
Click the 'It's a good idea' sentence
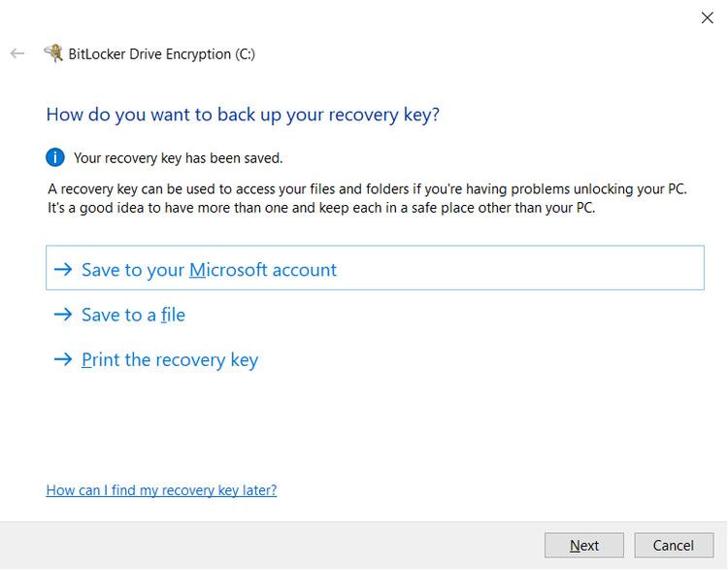click(320, 208)
